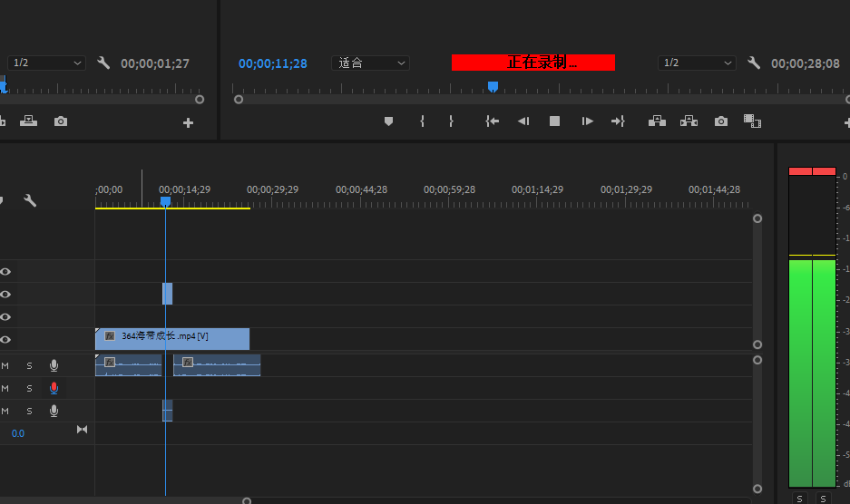Click video tracks vertical scroll top handle
The width and height of the screenshot is (850, 504).
[x=757, y=218]
